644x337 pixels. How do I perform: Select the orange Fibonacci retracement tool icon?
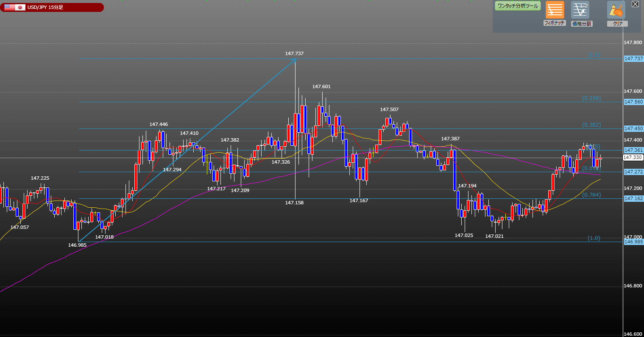pos(555,10)
